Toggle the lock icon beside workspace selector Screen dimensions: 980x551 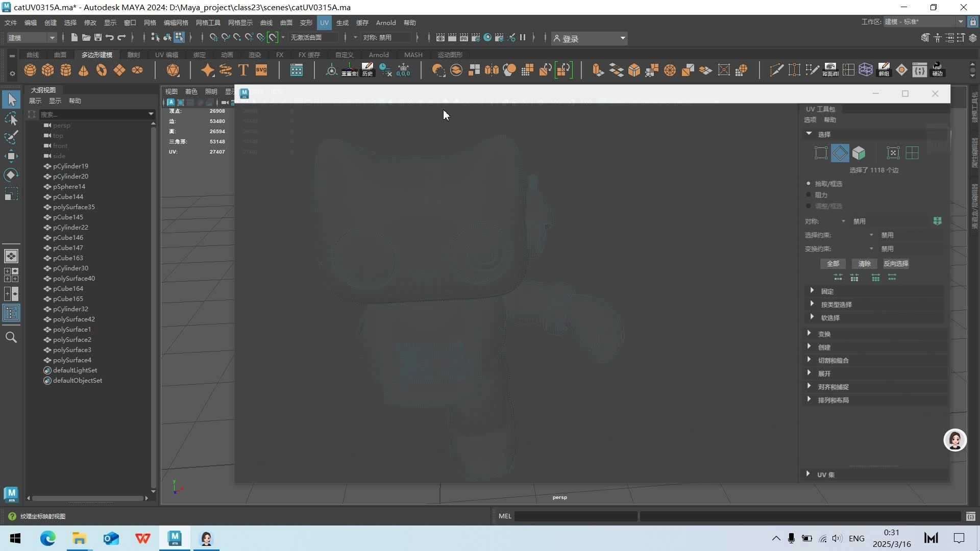[973, 22]
